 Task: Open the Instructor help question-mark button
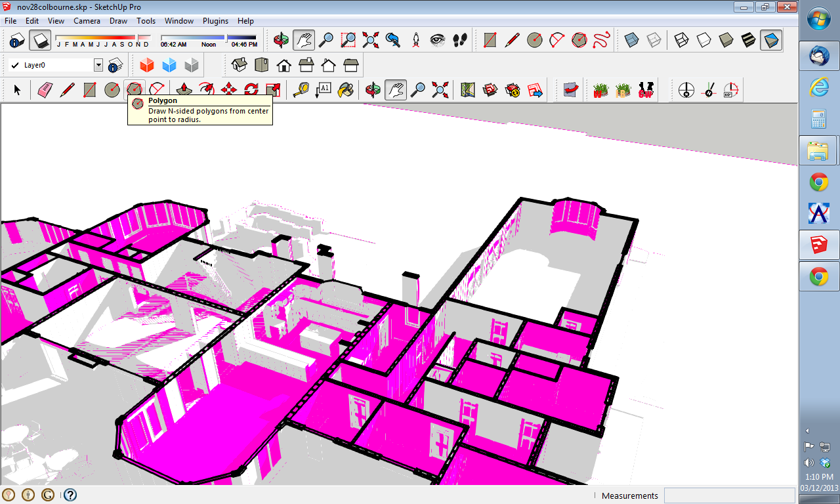tap(70, 495)
